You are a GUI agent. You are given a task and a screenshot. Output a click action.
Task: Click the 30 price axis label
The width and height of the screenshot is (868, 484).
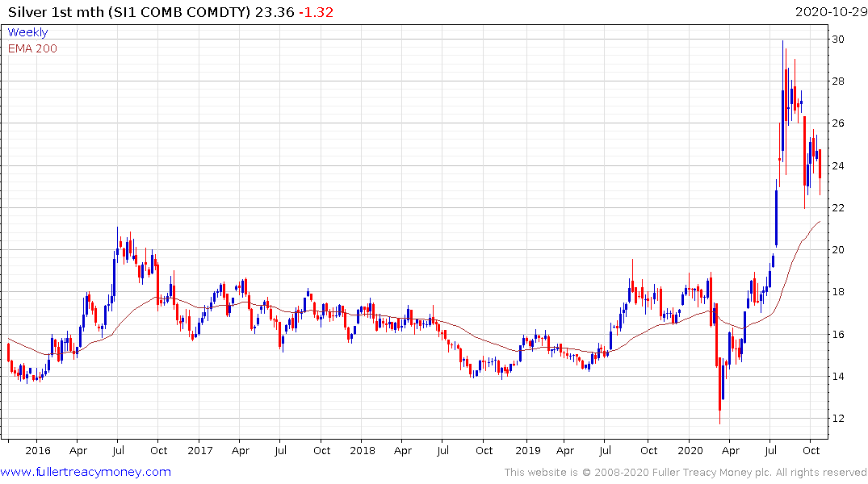coord(837,40)
